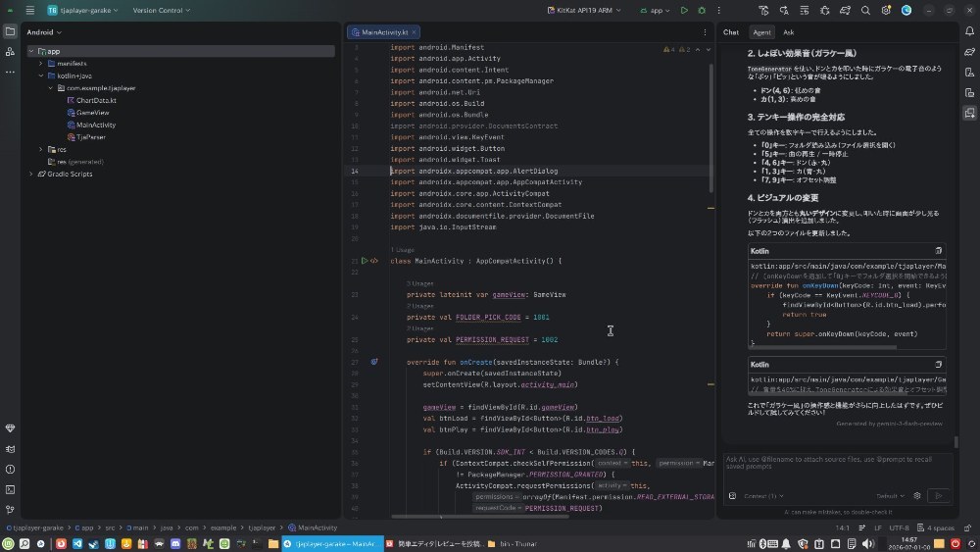The height and width of the screenshot is (552, 980).
Task: Switch AI panel to Ask mode
Action: pos(789,32)
